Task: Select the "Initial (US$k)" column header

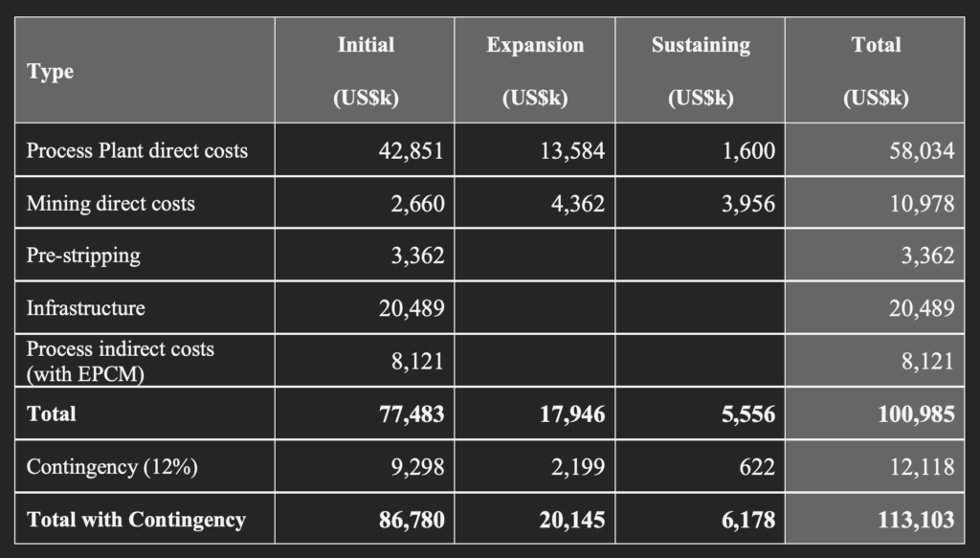Action: pyautogui.click(x=366, y=71)
